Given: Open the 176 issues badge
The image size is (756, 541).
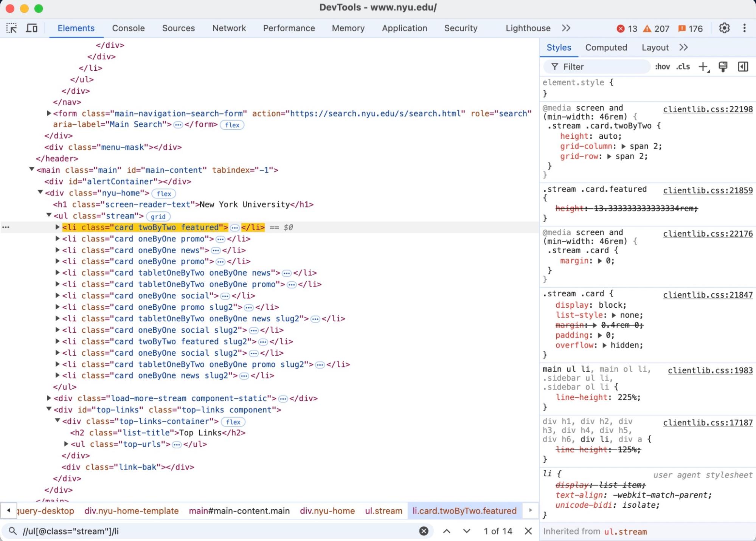Looking at the screenshot, I should tap(690, 28).
